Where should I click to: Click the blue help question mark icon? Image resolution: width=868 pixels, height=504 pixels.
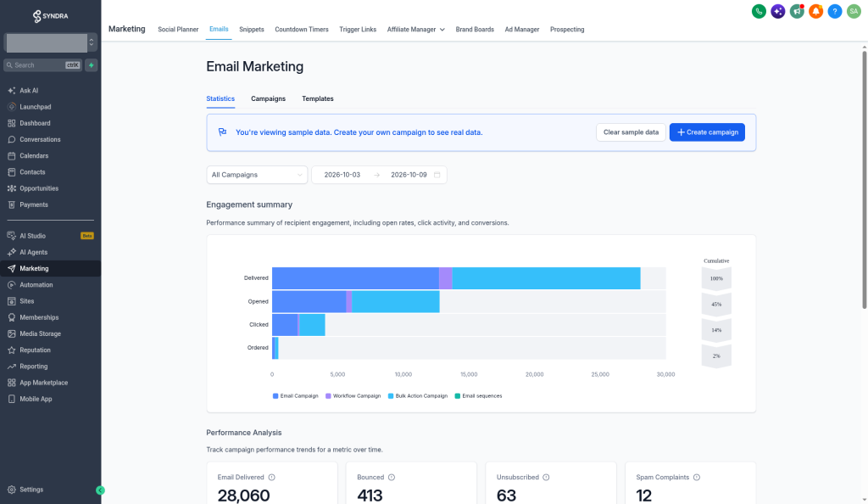click(835, 11)
